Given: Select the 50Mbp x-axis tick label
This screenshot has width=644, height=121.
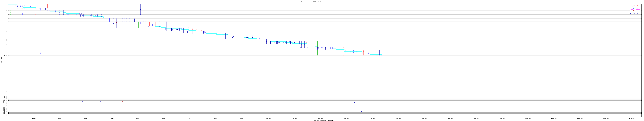Looking at the screenshot, I should [x=138, y=118].
